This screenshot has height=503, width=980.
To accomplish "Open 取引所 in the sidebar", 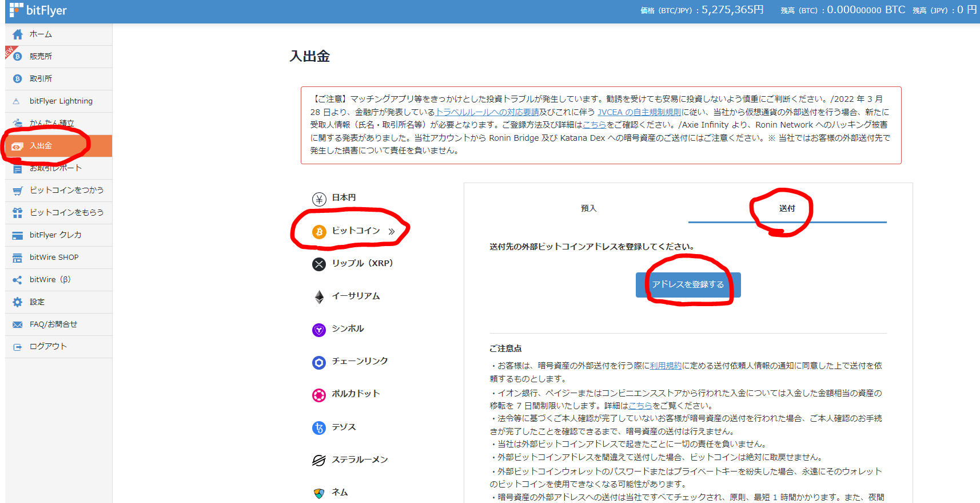I will click(58, 79).
